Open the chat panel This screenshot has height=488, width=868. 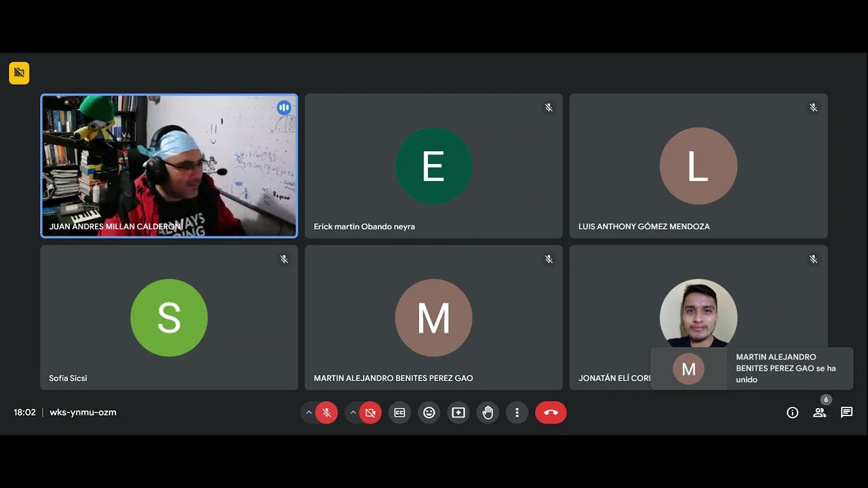pyautogui.click(x=847, y=412)
